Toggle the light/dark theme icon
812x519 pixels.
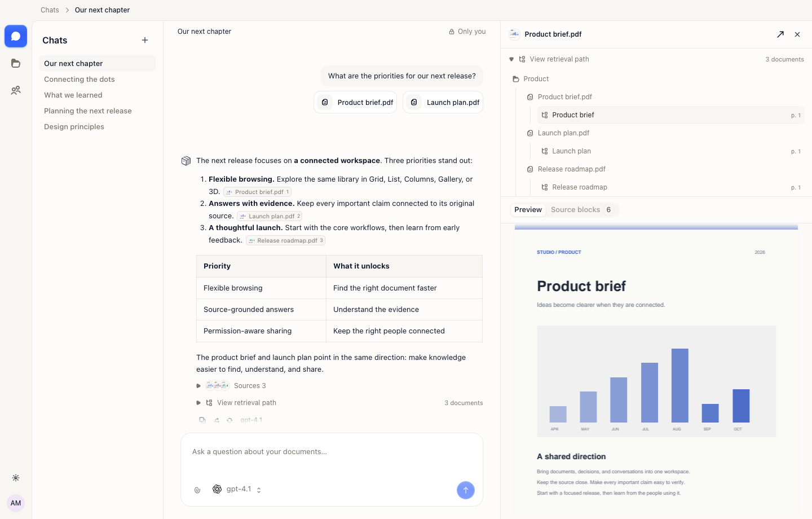16,478
